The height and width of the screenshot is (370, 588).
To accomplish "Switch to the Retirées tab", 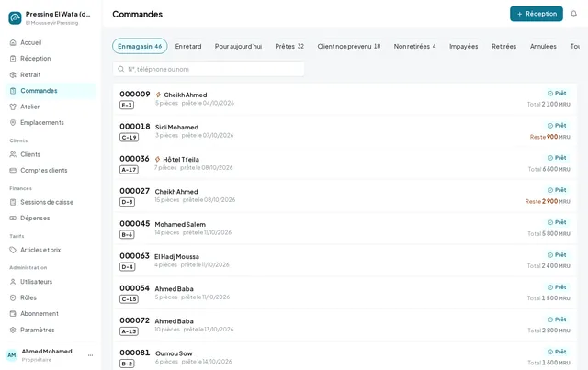I will click(x=504, y=46).
